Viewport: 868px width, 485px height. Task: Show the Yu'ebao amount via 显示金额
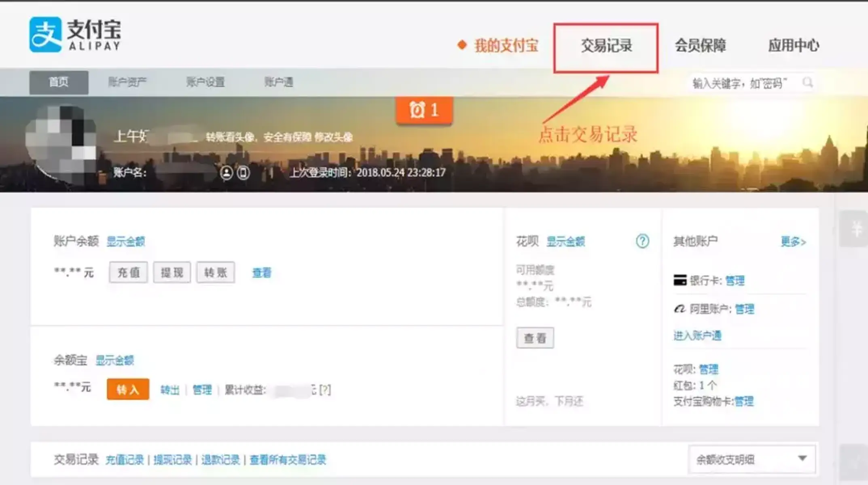(114, 360)
